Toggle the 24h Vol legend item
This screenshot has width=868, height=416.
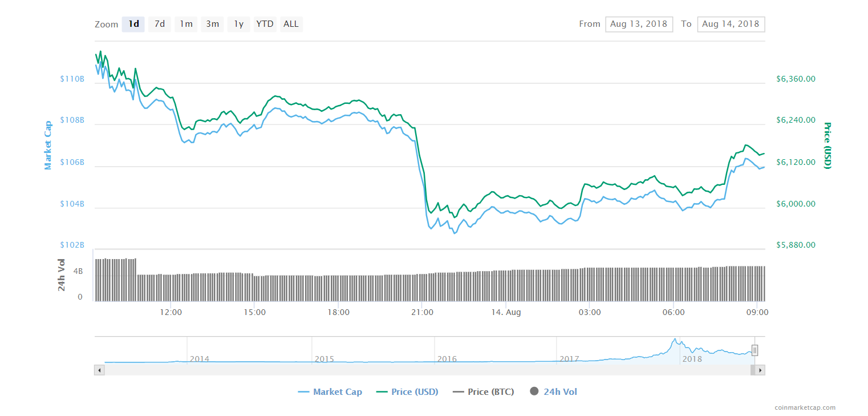coord(553,391)
